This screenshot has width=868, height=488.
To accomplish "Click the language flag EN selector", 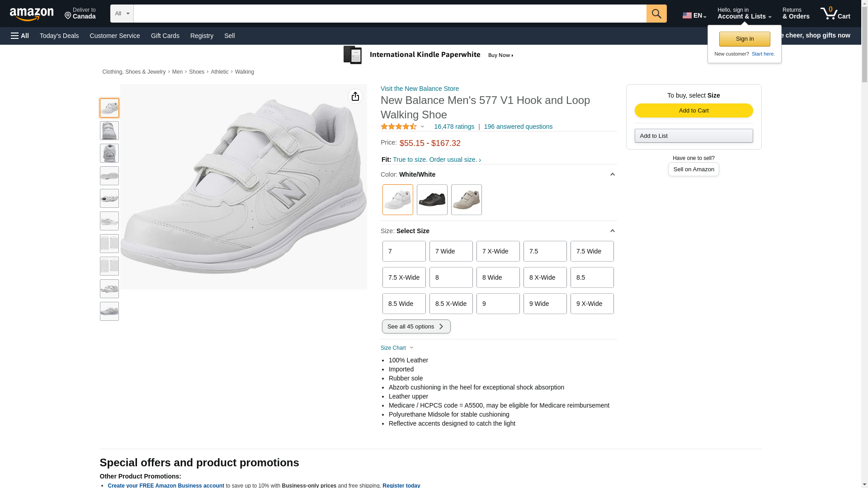I will pos(694,15).
